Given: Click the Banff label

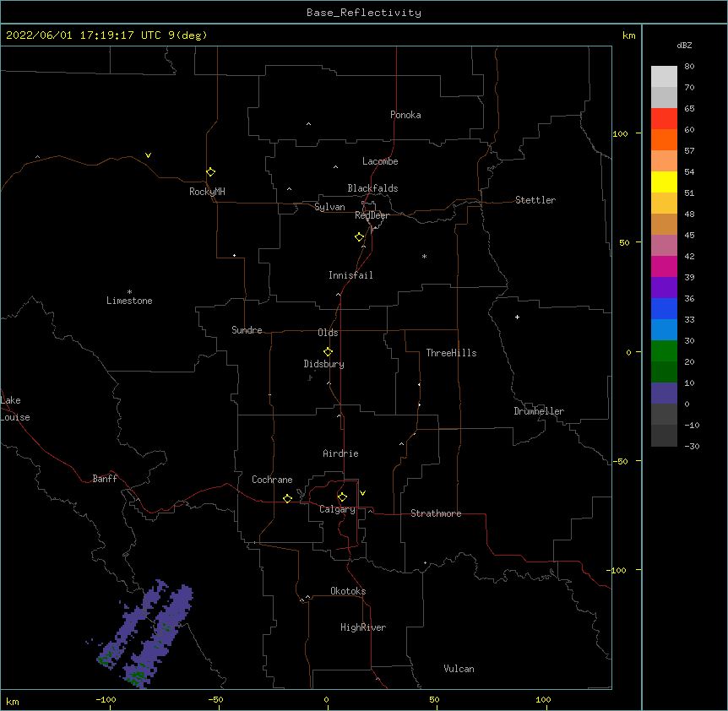Looking at the screenshot, I should point(105,479).
